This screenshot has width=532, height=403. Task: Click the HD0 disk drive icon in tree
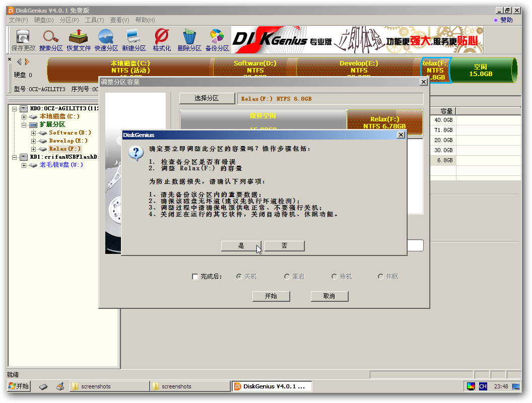[x=24, y=108]
